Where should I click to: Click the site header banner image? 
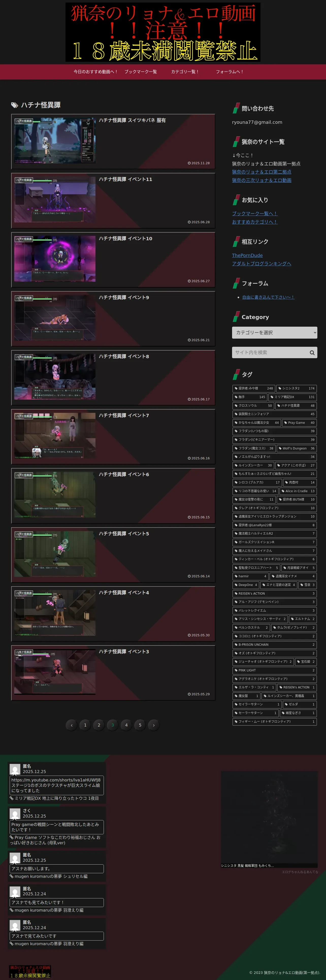(163, 32)
